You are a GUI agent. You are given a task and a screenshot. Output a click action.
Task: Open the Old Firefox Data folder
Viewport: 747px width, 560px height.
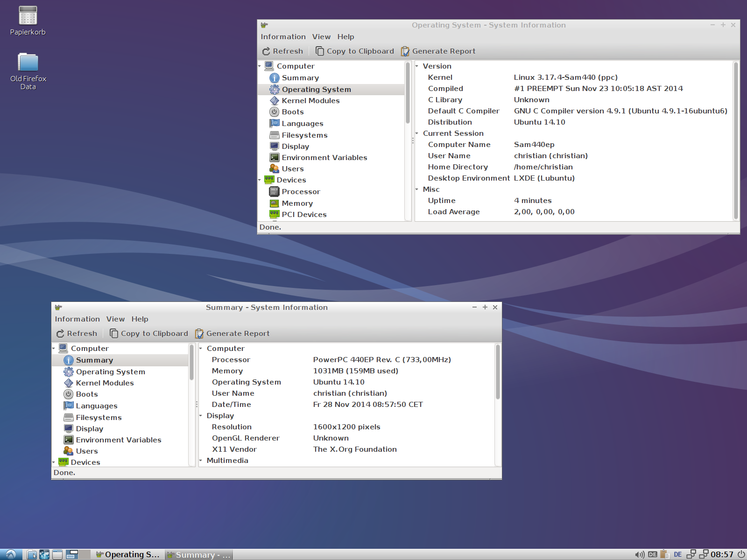click(x=28, y=63)
